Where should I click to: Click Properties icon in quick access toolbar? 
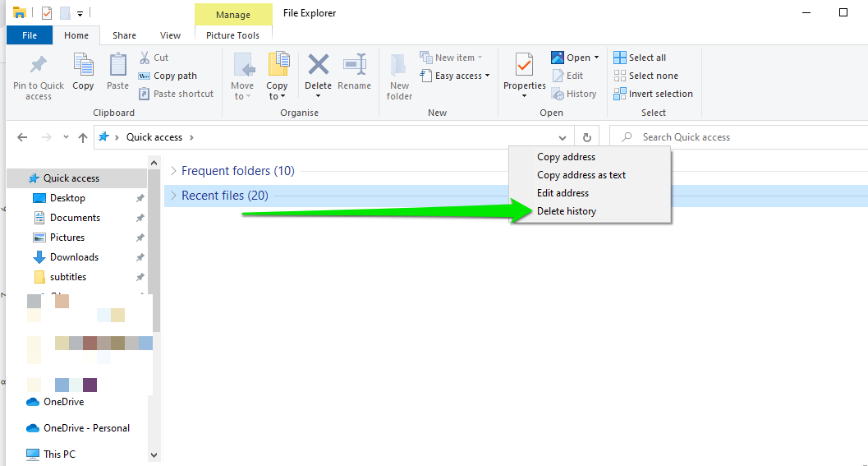point(47,12)
